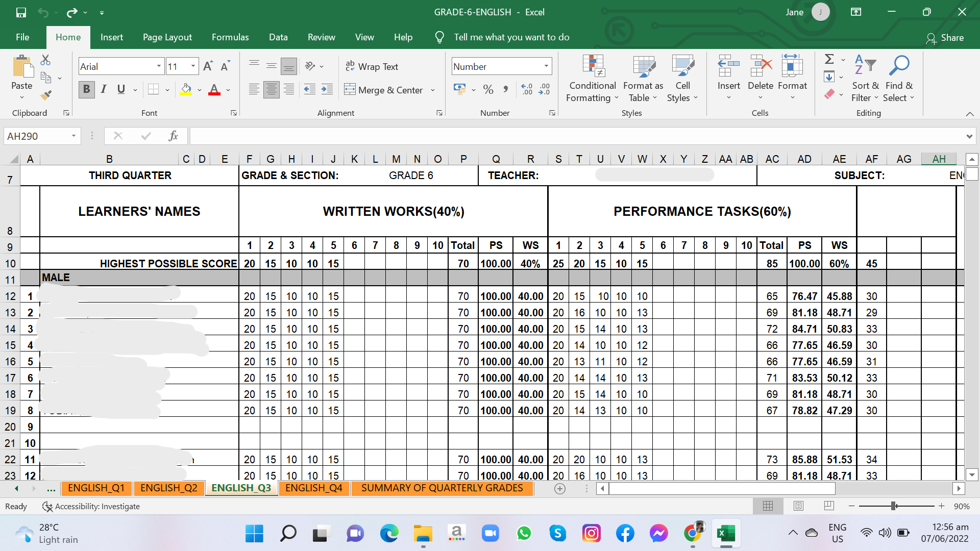Open the Formulas ribbon tab

[x=230, y=37]
